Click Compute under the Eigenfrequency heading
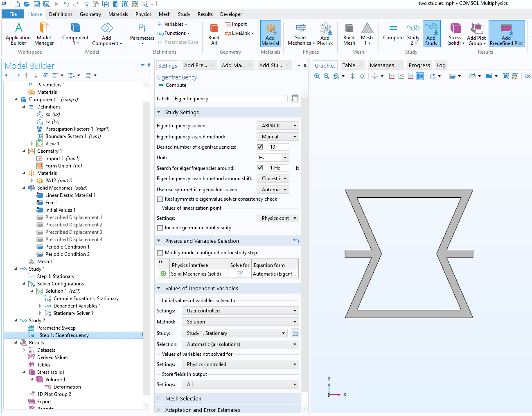532x416 pixels. point(176,85)
